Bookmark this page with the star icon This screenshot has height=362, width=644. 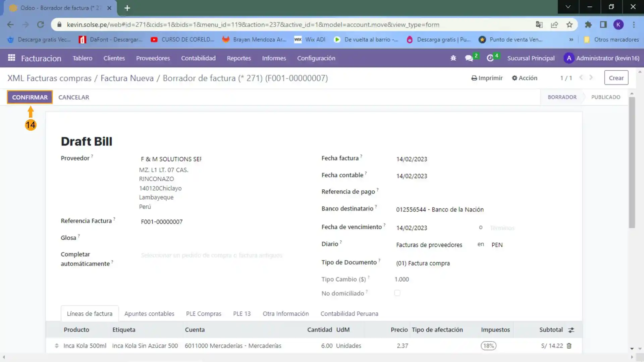[x=570, y=24]
